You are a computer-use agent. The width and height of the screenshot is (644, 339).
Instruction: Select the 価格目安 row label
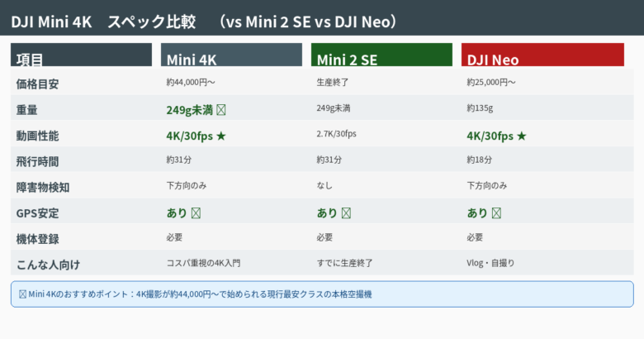click(x=37, y=84)
